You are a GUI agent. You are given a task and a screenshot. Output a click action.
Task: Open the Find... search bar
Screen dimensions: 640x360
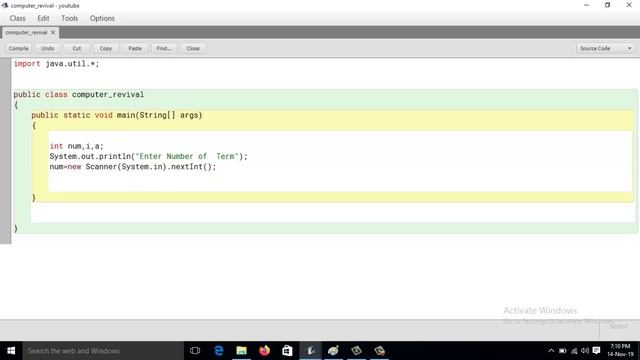(164, 48)
